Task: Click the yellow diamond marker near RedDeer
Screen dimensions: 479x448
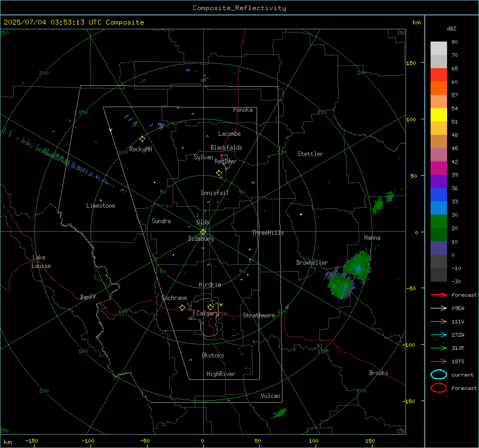Action: click(x=219, y=173)
